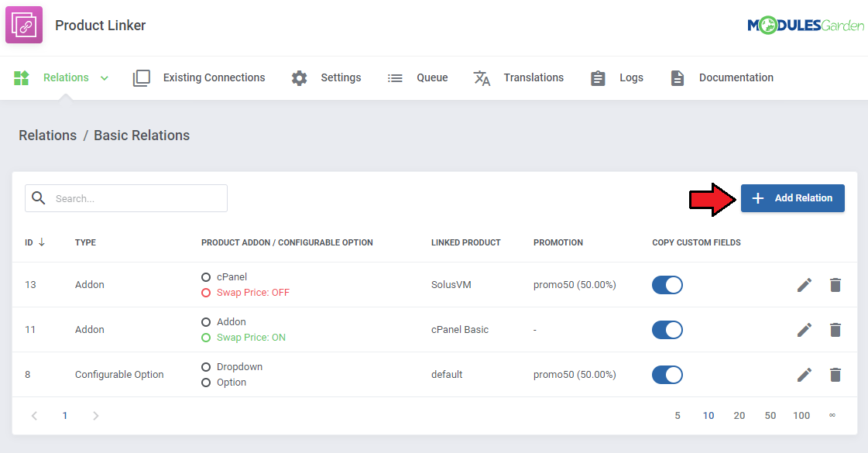
Task: Edit relation 13 with pencil icon
Action: click(x=805, y=285)
